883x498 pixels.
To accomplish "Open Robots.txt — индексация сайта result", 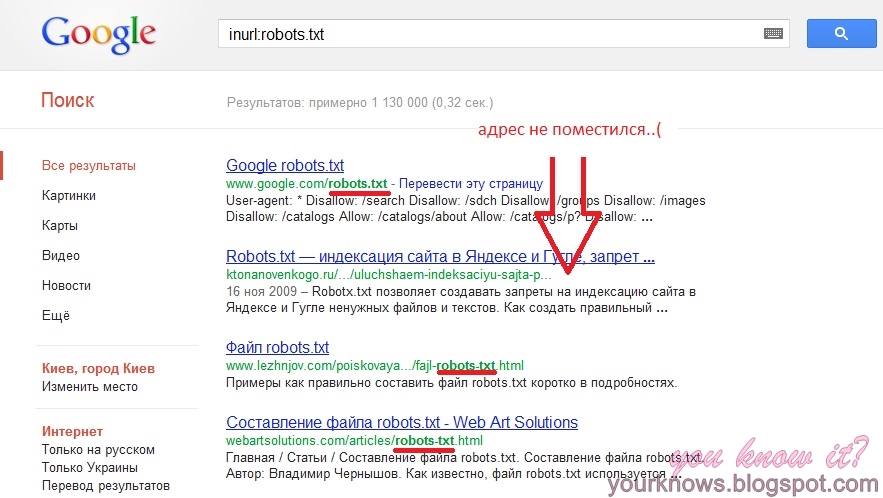I will pos(440,256).
